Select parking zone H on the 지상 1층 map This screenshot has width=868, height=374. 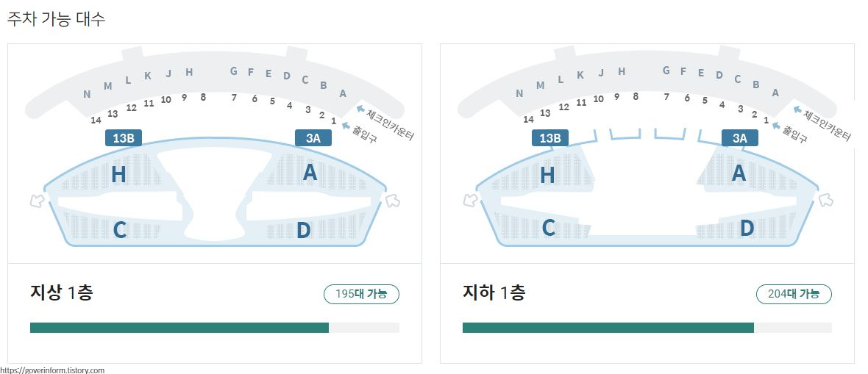click(118, 175)
